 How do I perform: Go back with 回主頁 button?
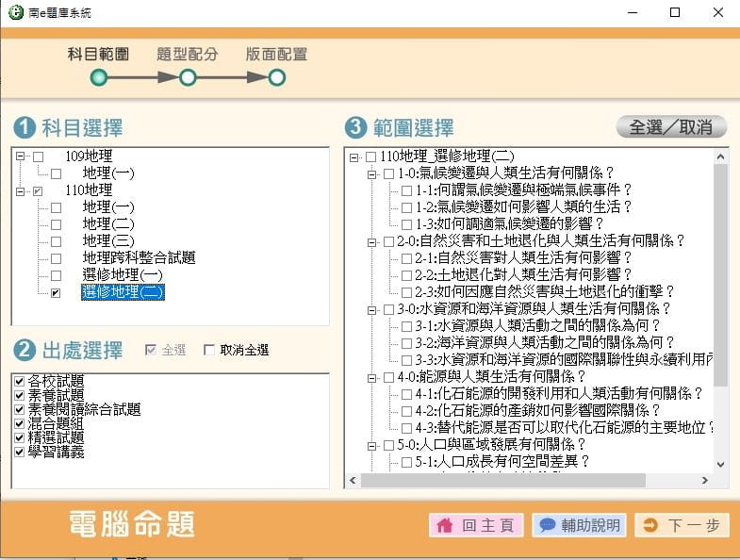476,525
